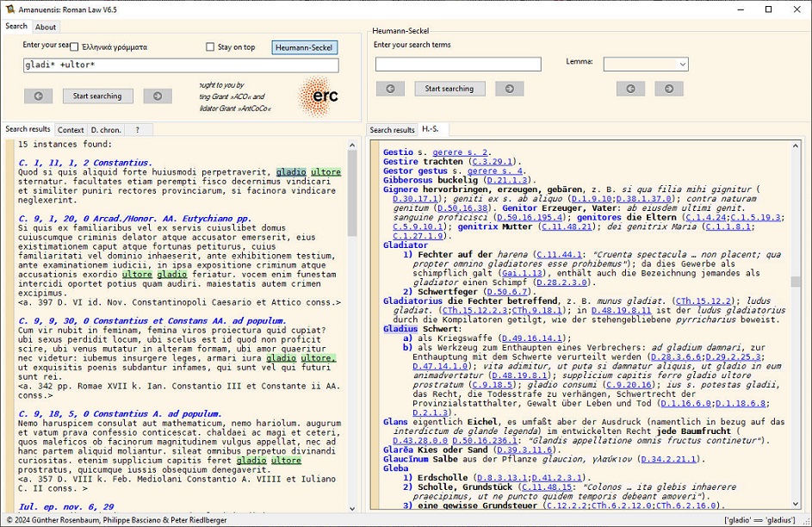Go to next search in left panel
The image size is (812, 527).
[158, 96]
